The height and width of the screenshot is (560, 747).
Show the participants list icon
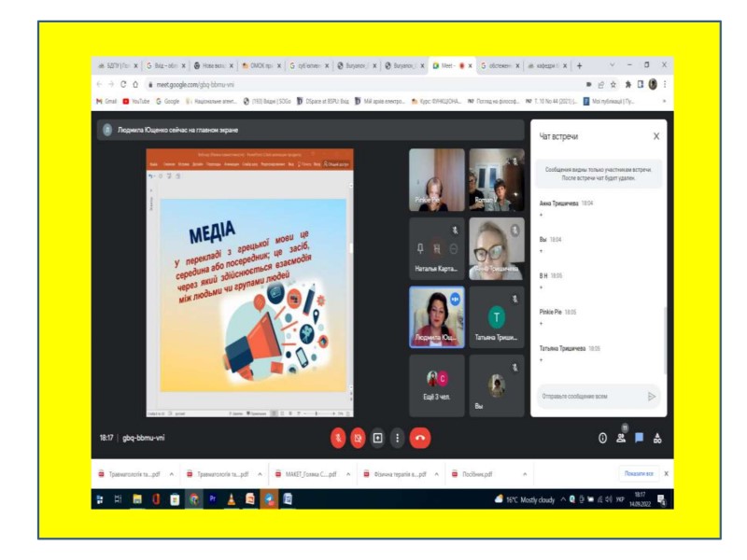click(621, 438)
